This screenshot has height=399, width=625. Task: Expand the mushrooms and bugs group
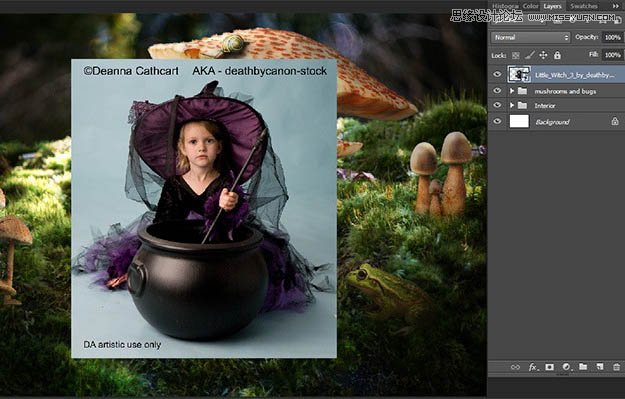[512, 91]
